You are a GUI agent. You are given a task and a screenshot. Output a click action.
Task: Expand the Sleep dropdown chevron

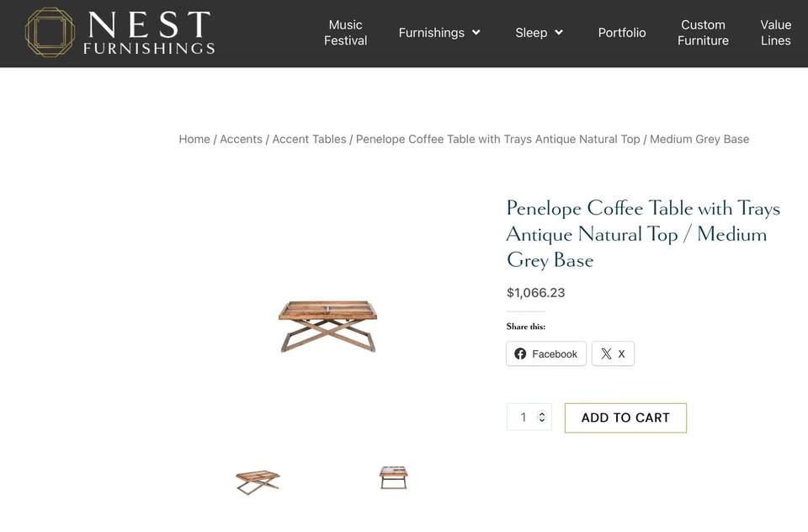559,33
